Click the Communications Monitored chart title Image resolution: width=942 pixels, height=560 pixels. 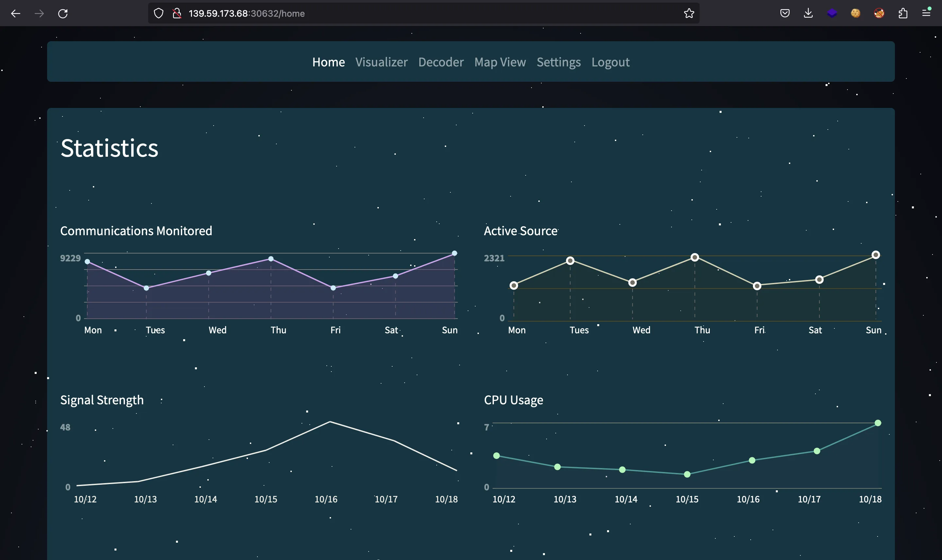point(136,231)
